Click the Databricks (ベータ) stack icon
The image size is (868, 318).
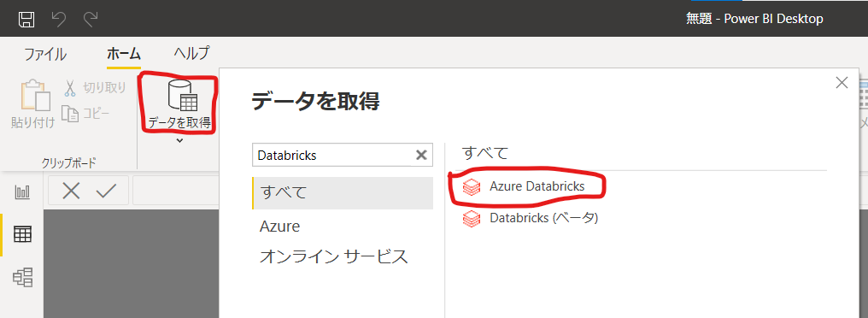pos(471,218)
